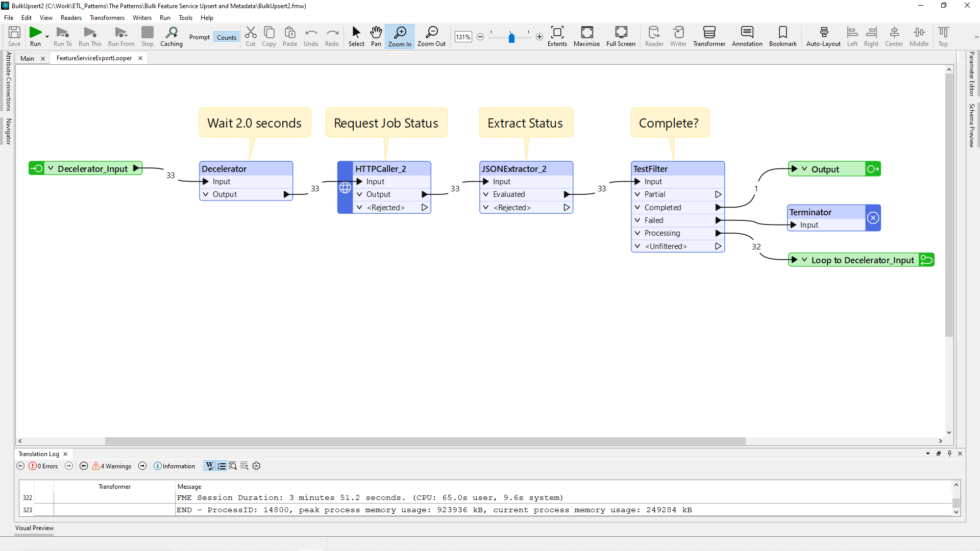Toggle word wrap in the Translation Log

pyautogui.click(x=210, y=466)
